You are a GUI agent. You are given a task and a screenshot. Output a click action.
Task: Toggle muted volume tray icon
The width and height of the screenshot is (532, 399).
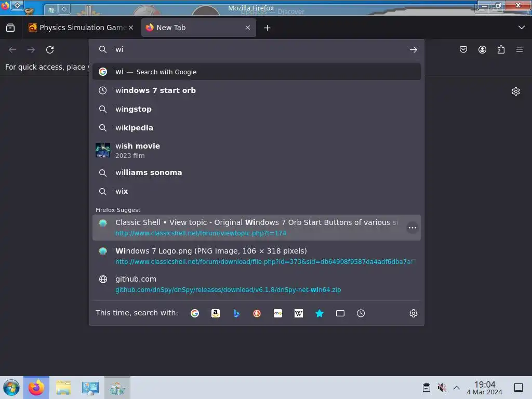click(442, 388)
